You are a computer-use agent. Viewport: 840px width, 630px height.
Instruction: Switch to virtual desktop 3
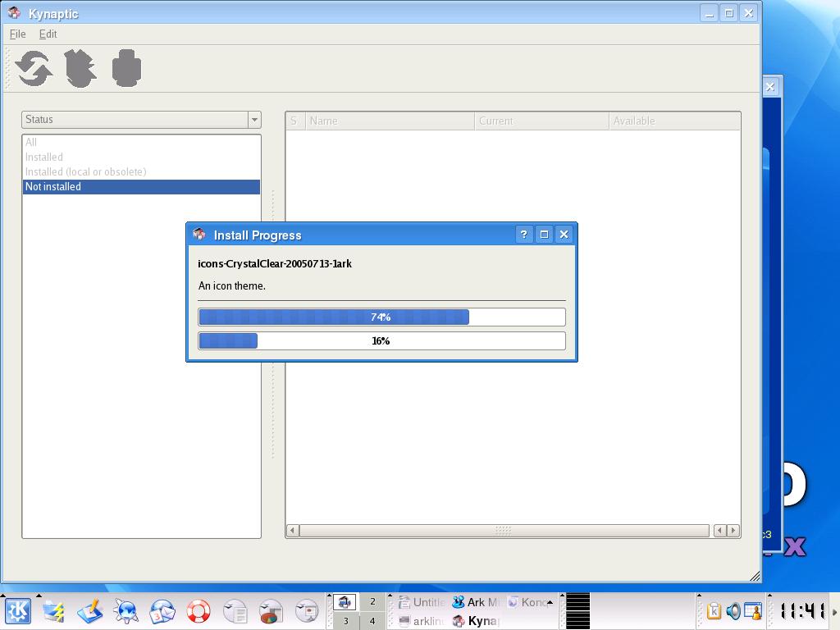click(345, 621)
